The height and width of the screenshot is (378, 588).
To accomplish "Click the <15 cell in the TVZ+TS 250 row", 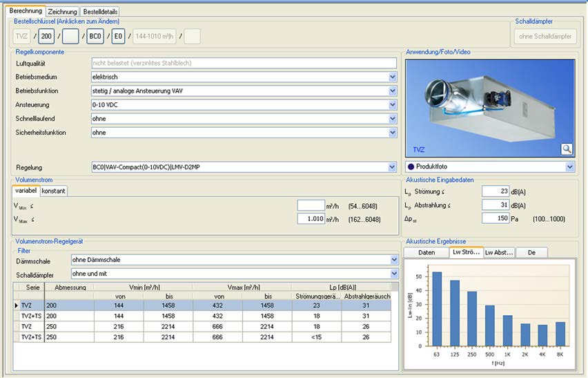I will pyautogui.click(x=317, y=337).
